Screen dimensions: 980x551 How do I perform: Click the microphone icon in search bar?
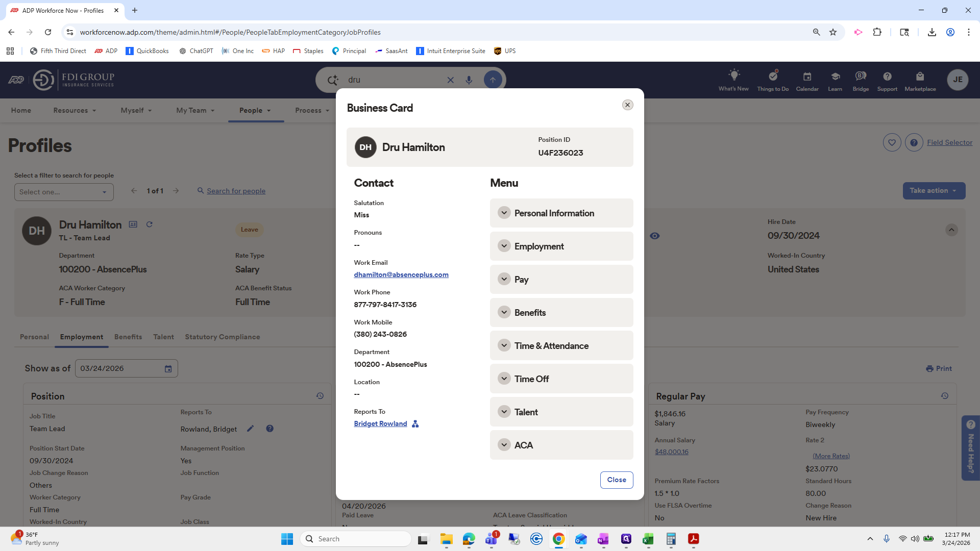click(469, 80)
